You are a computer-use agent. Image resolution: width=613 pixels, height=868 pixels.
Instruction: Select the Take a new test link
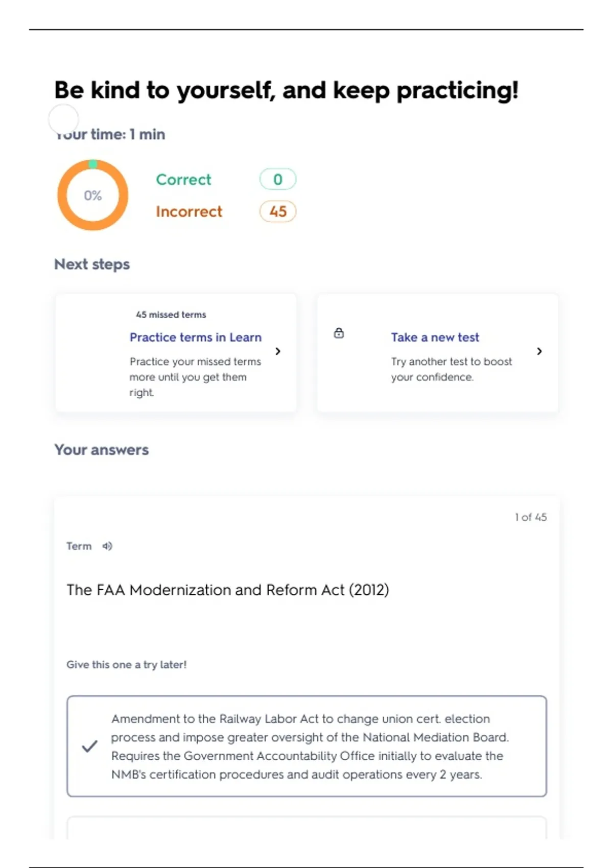pos(435,337)
